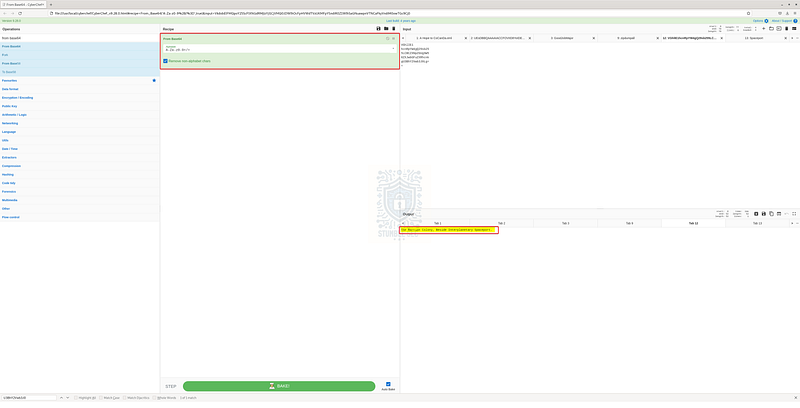
Task: Expand the Forensics category
Action: [x=80, y=191]
